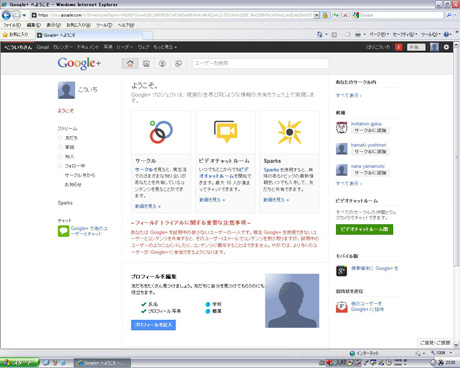
Task: Click 動画を見る link under サークル
Action: [148, 206]
